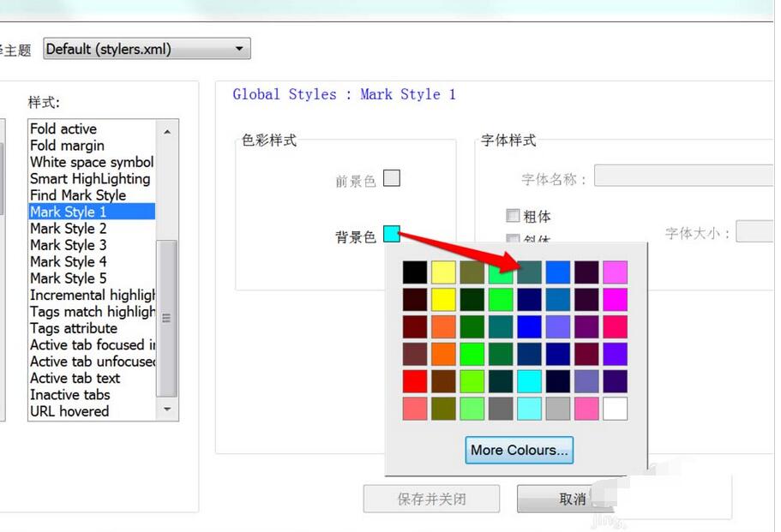The height and width of the screenshot is (532, 781).
Task: Click the 保存并关闭 save-and-close button
Action: click(431, 499)
